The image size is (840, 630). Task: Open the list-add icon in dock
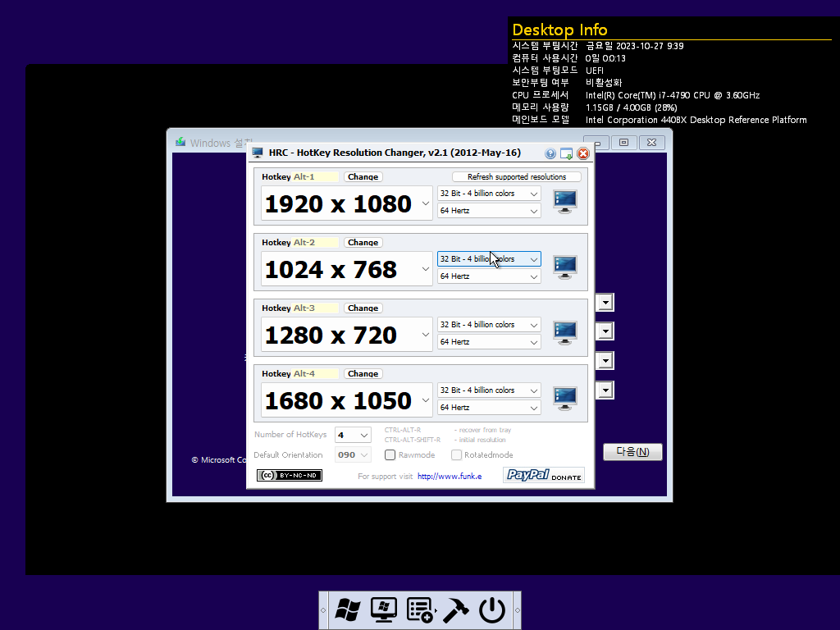420,609
